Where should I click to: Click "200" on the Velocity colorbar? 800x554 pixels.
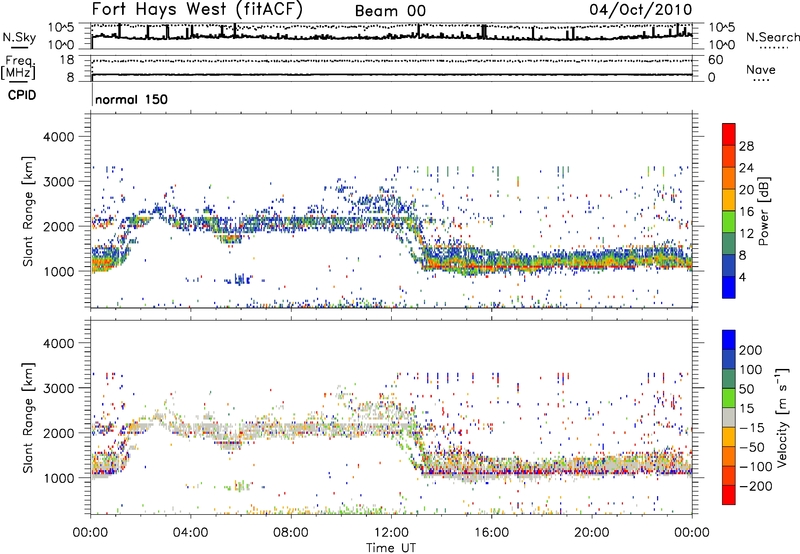(x=751, y=350)
